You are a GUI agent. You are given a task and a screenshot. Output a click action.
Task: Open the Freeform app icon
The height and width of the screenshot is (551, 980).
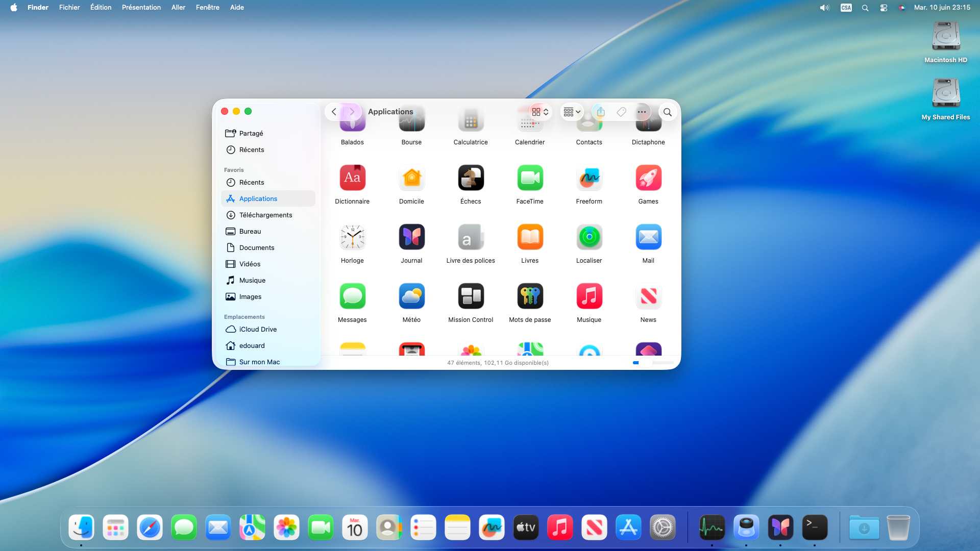tap(589, 178)
